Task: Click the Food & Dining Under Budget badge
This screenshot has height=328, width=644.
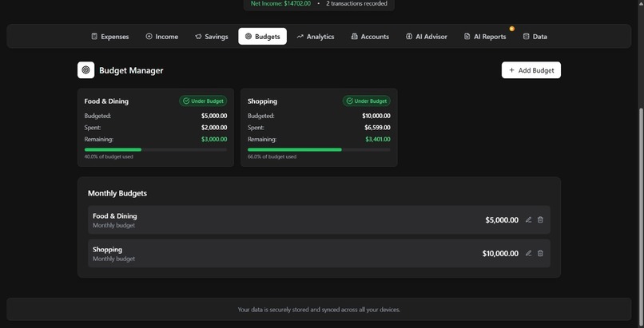Action: (203, 101)
